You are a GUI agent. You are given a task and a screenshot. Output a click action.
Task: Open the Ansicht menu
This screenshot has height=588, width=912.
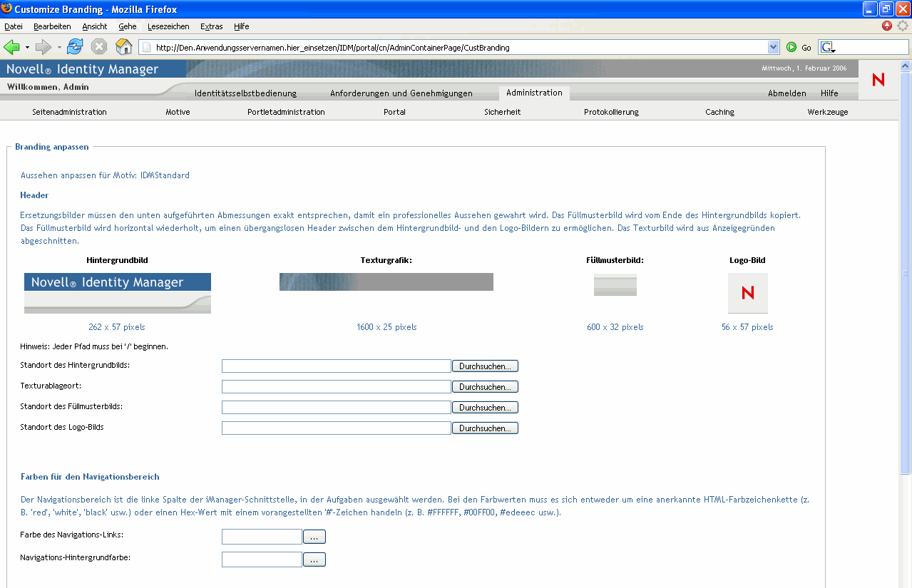pyautogui.click(x=95, y=26)
